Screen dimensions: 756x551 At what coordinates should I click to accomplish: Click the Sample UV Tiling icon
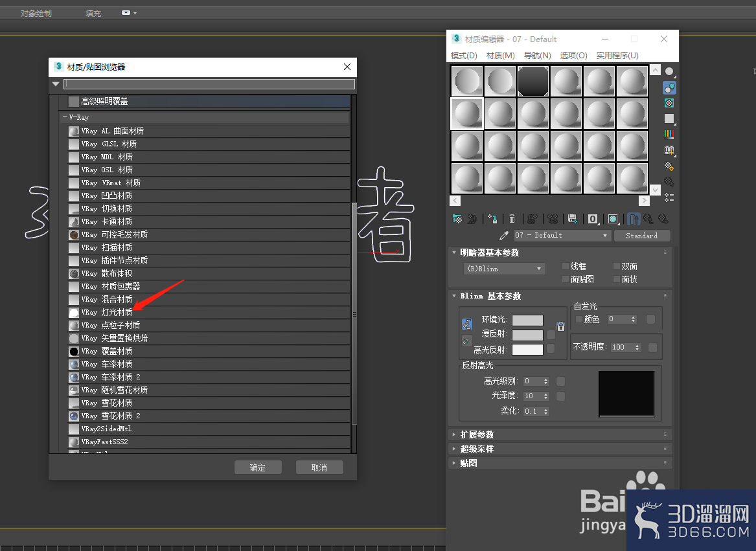click(x=669, y=118)
